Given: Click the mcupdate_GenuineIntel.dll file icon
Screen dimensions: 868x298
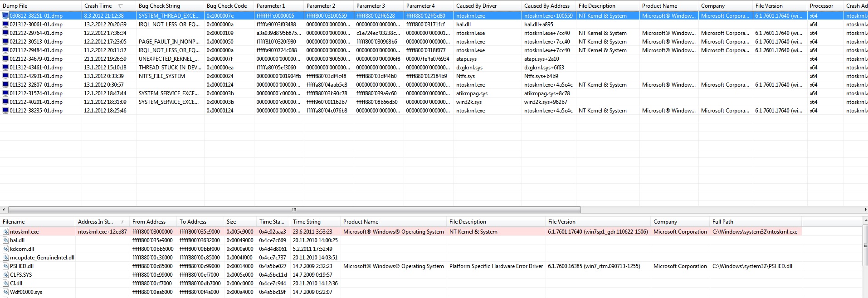Looking at the screenshot, I should [5, 258].
